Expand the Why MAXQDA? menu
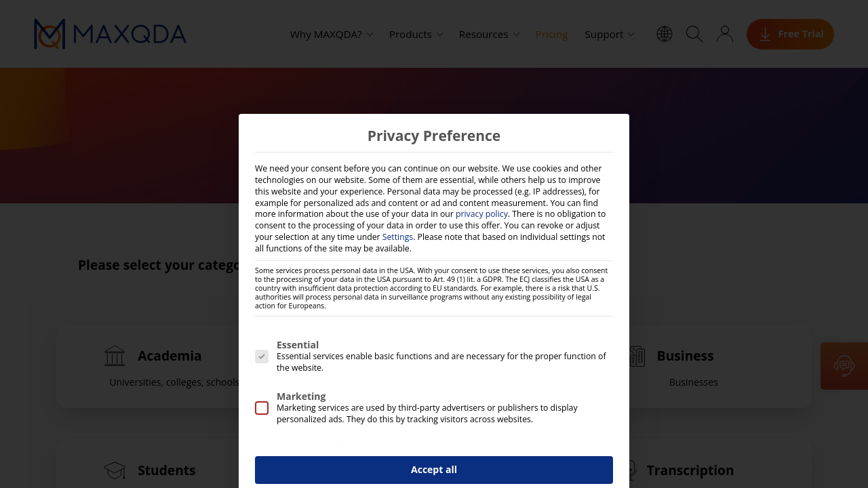Image resolution: width=868 pixels, height=488 pixels. tap(331, 35)
